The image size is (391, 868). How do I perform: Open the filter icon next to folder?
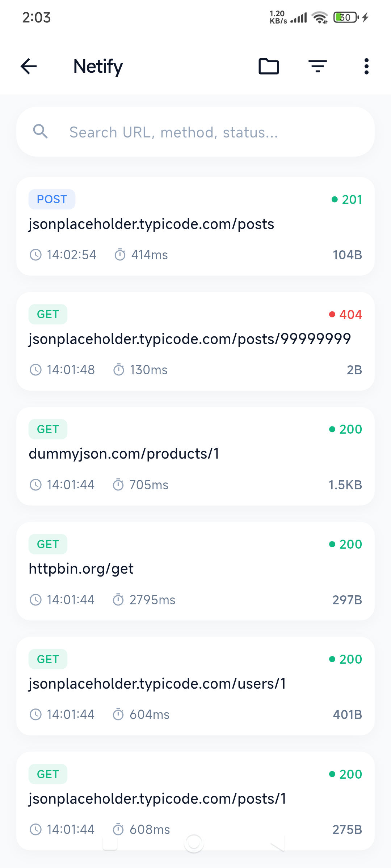tap(318, 66)
